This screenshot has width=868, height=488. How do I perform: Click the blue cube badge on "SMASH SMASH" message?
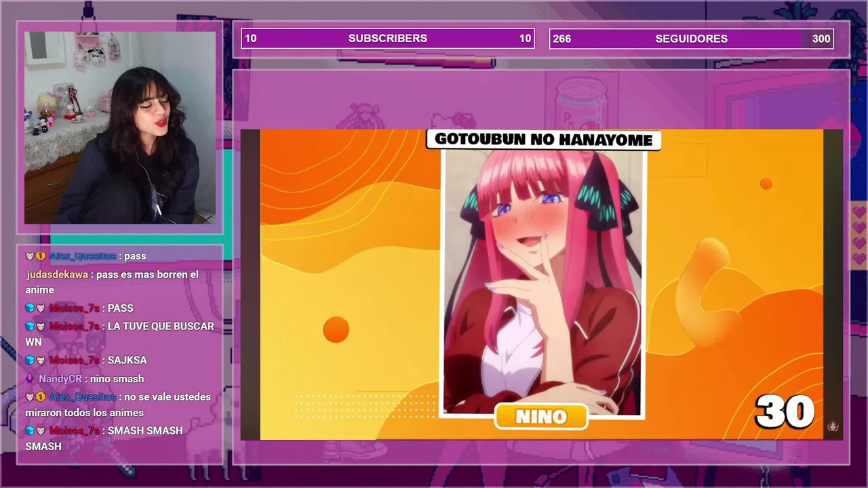click(30, 431)
